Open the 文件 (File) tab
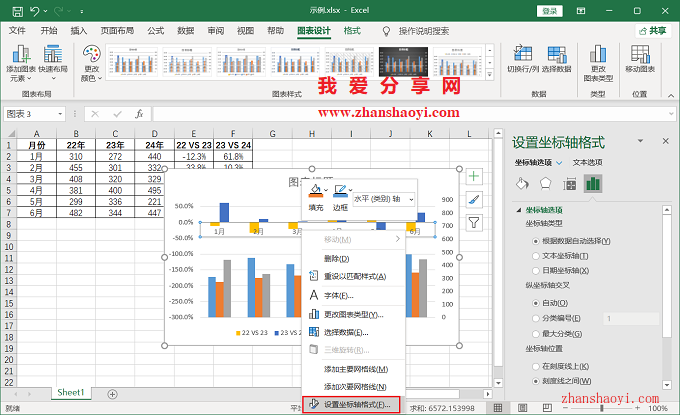 coord(17,31)
